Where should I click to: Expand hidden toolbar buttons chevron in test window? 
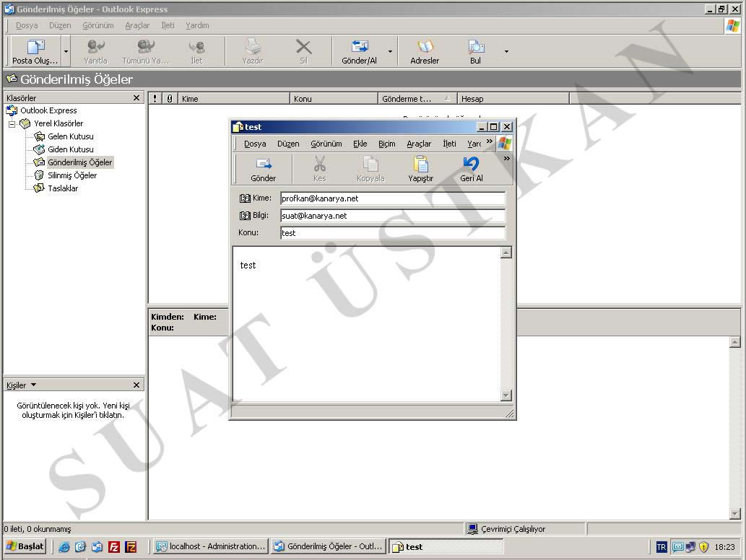pos(507,158)
